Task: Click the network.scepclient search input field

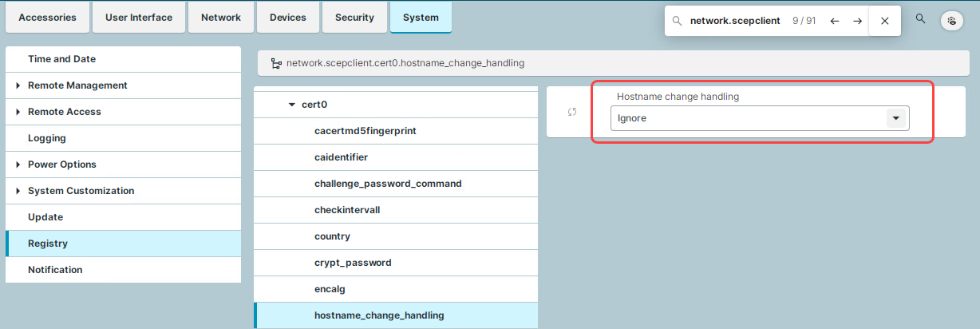Action: click(734, 21)
